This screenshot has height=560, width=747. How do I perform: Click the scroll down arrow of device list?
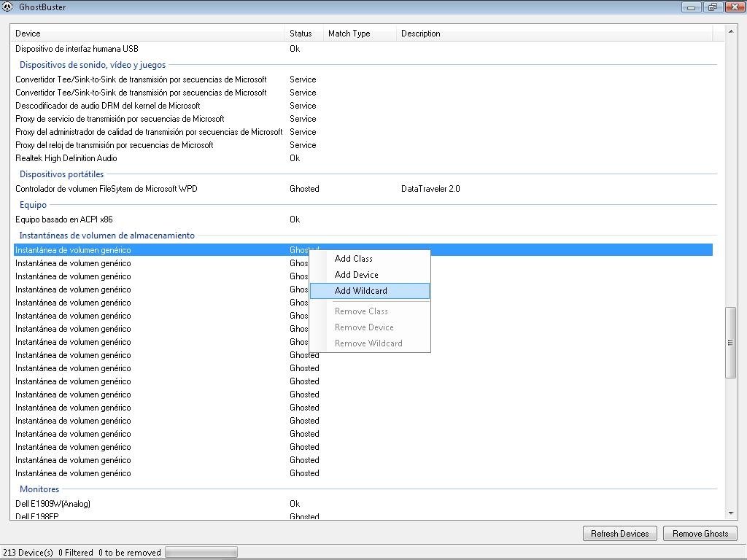click(x=730, y=513)
